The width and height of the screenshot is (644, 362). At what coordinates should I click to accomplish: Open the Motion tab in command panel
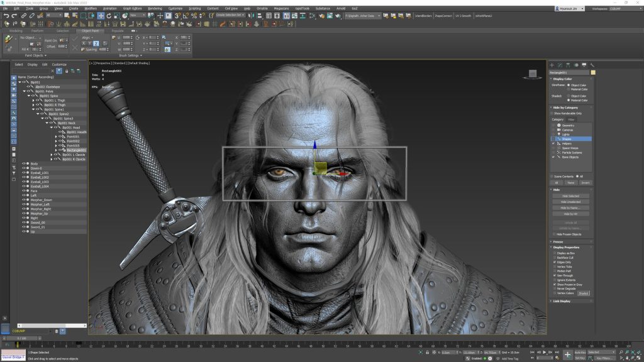(576, 65)
